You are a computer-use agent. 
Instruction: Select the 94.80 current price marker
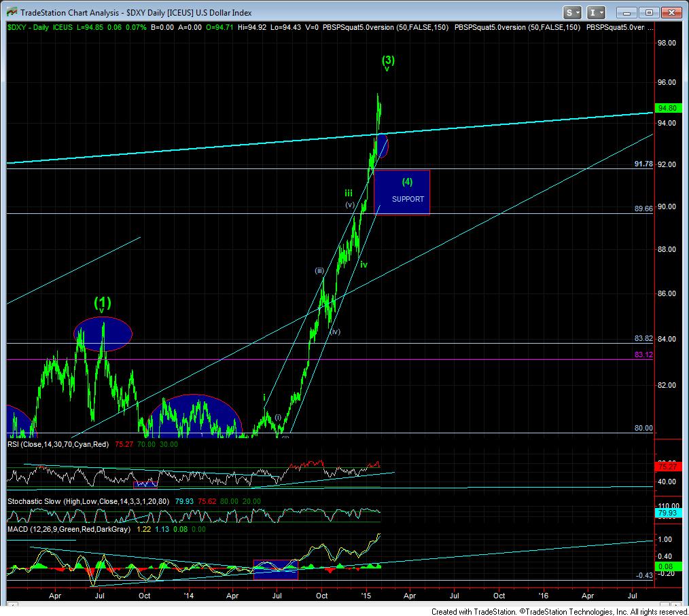coord(666,107)
